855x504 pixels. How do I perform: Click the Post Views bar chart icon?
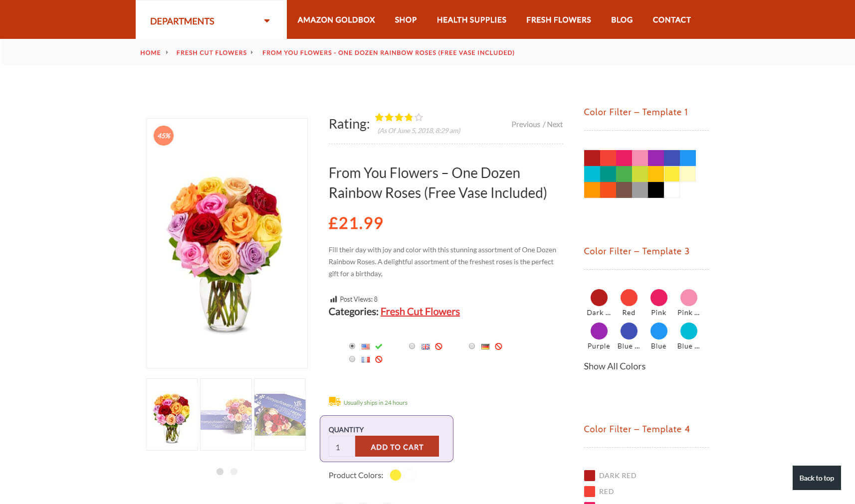click(x=333, y=299)
